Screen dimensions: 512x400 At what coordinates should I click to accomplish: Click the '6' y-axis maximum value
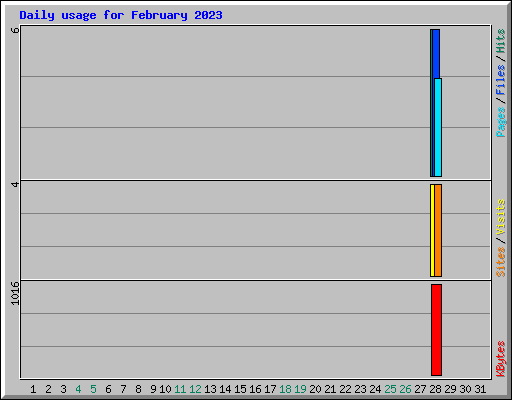tap(15, 30)
